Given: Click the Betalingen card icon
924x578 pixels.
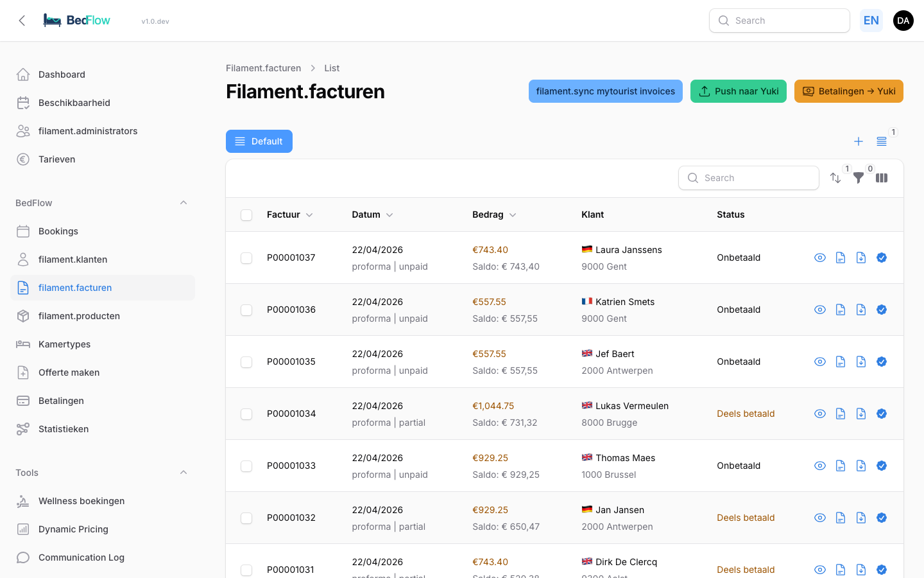Looking at the screenshot, I should 23,401.
